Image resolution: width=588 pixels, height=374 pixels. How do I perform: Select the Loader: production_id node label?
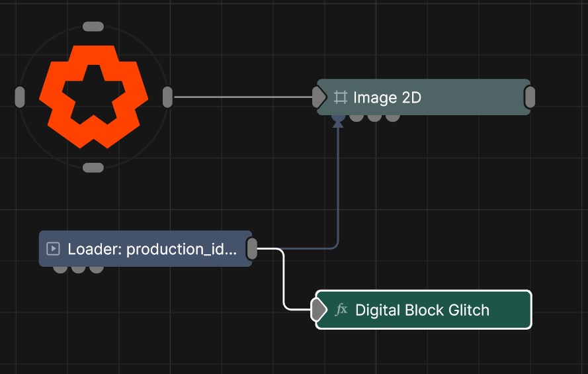tap(152, 249)
